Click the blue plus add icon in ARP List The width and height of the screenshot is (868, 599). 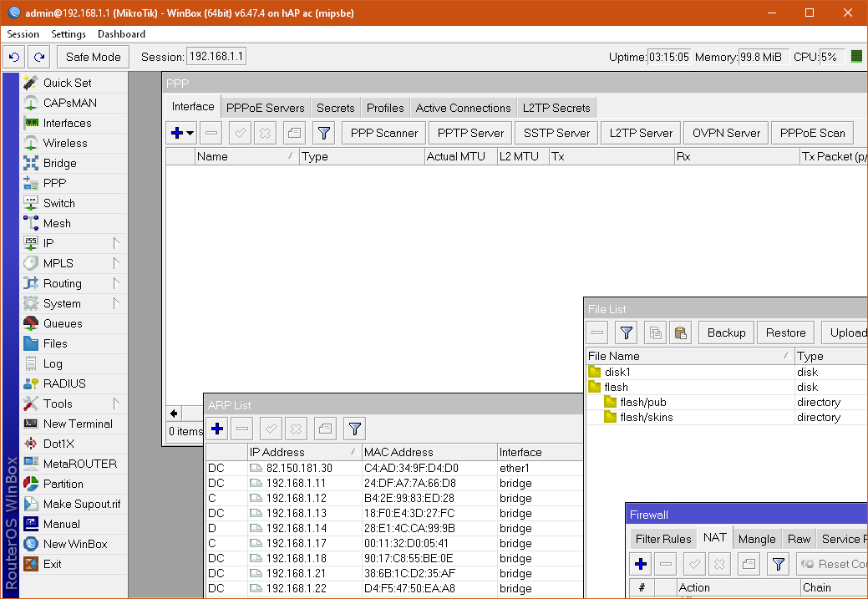pos(217,429)
